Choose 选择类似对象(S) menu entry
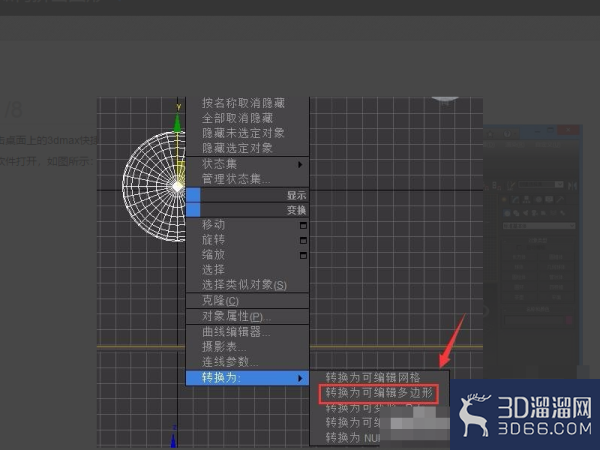 (x=245, y=285)
